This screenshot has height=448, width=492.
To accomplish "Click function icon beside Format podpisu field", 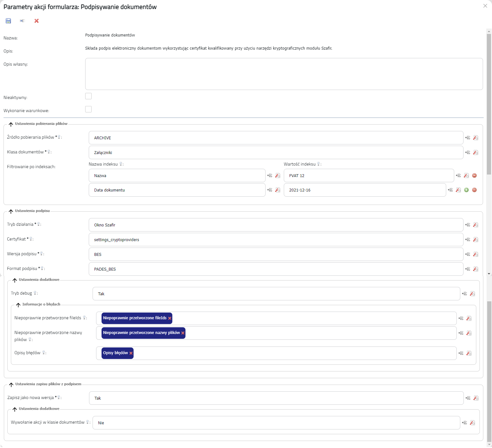I will point(476,269).
